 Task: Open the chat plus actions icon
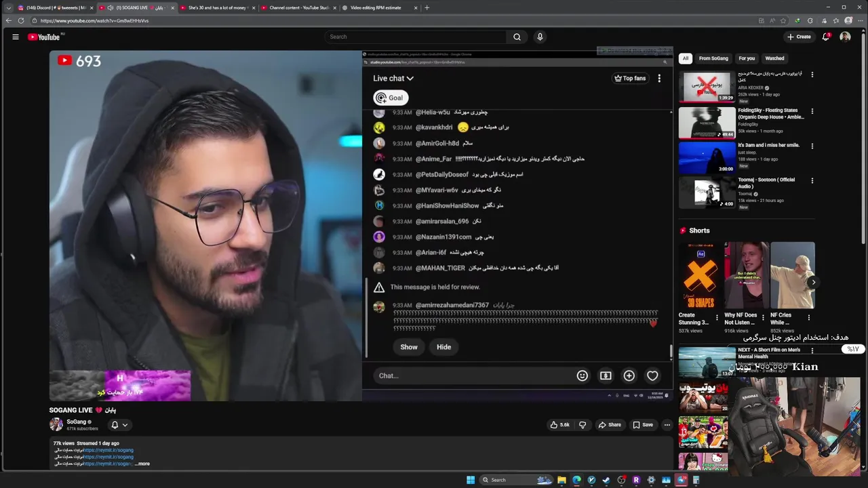[629, 375]
